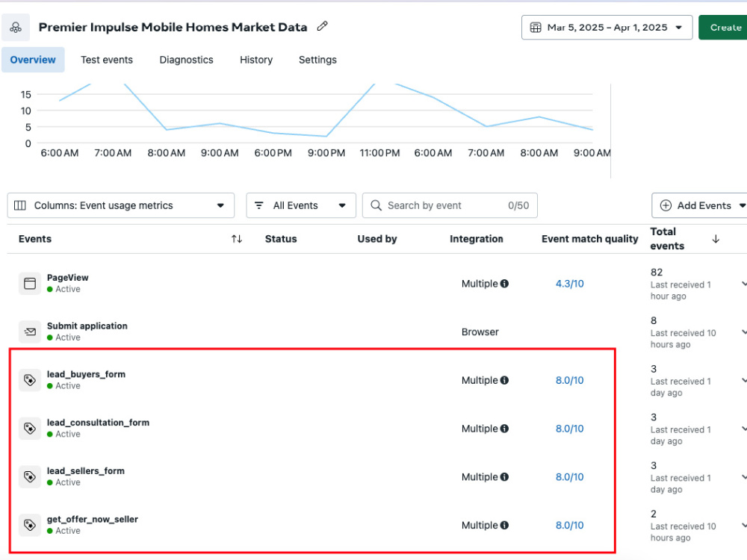
Task: Click the dataset icon left of the title
Action: click(x=16, y=28)
